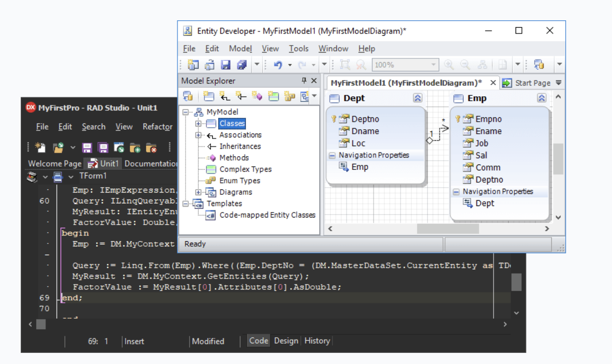Image resolution: width=612 pixels, height=364 pixels.
Task: Open the Window menu in Entity Developer
Action: 333,49
